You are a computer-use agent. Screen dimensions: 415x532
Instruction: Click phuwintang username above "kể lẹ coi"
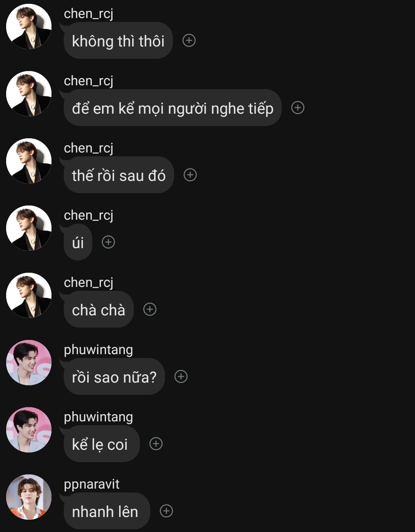[x=98, y=417]
